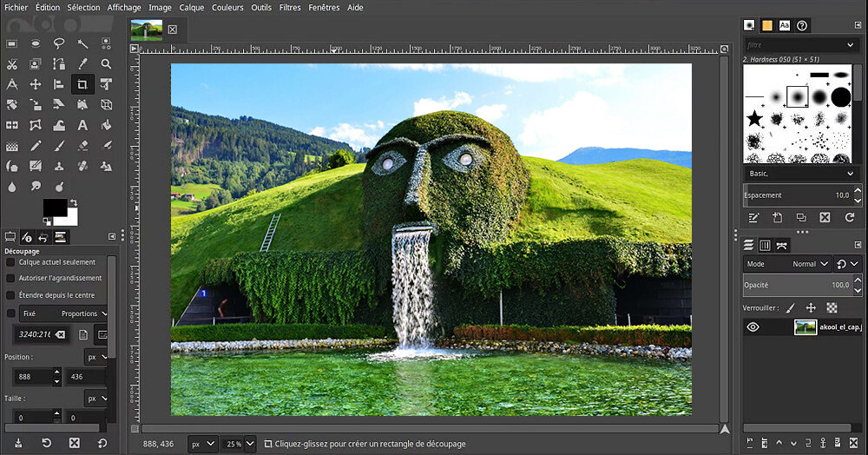Pick the Move tool
868x455 pixels.
36,84
